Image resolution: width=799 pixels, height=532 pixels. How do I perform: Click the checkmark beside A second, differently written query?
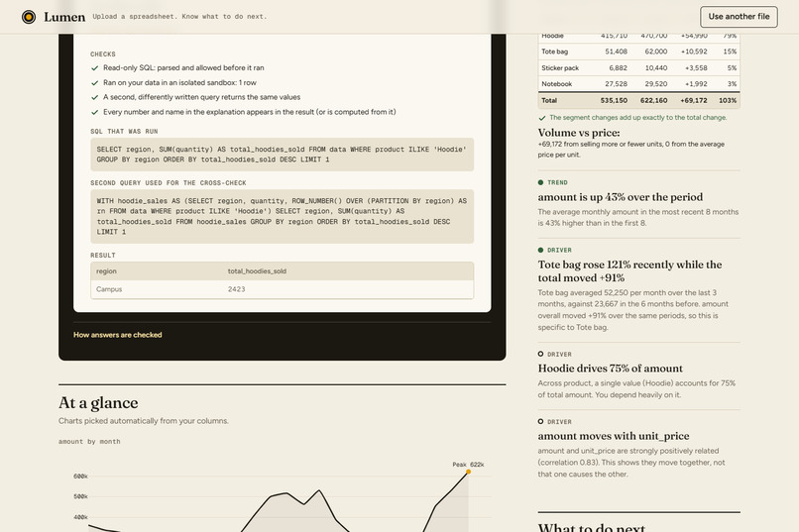pos(94,97)
